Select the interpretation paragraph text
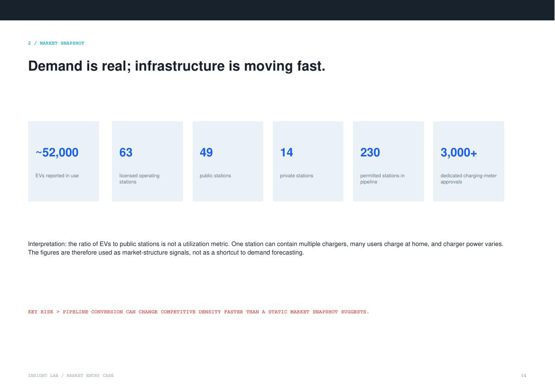 coord(266,248)
